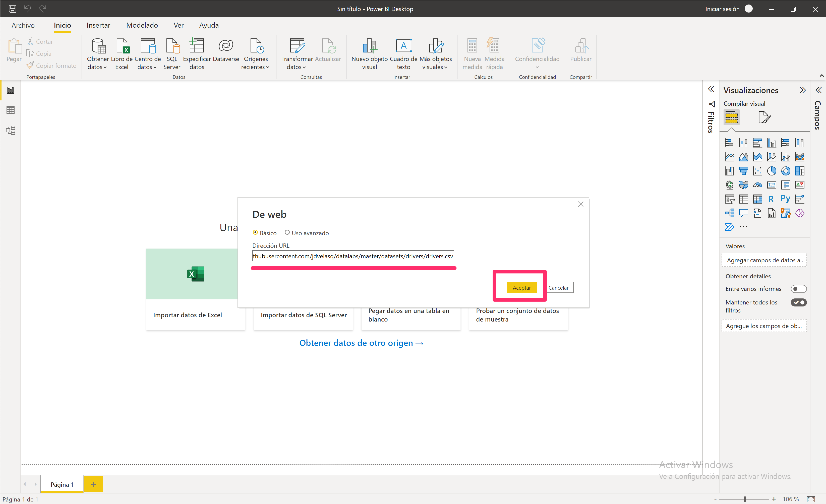Switch to Inicio ribbon tab
The height and width of the screenshot is (504, 826).
pos(62,25)
